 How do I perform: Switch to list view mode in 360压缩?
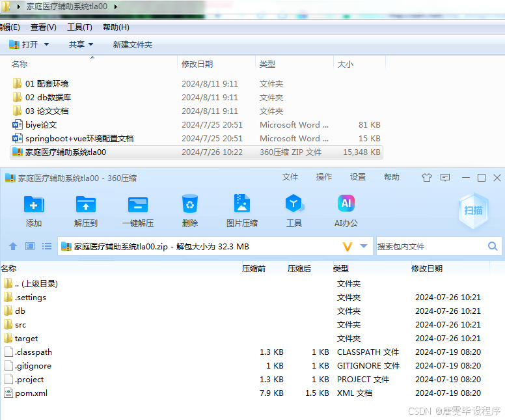tap(47, 247)
